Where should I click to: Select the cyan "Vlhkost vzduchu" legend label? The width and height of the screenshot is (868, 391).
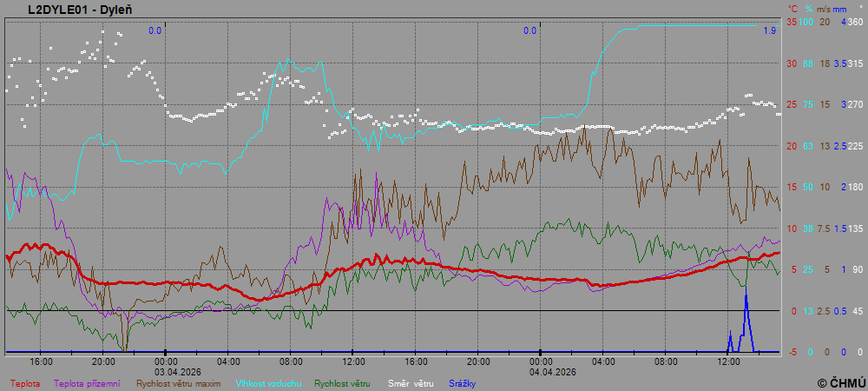click(266, 382)
